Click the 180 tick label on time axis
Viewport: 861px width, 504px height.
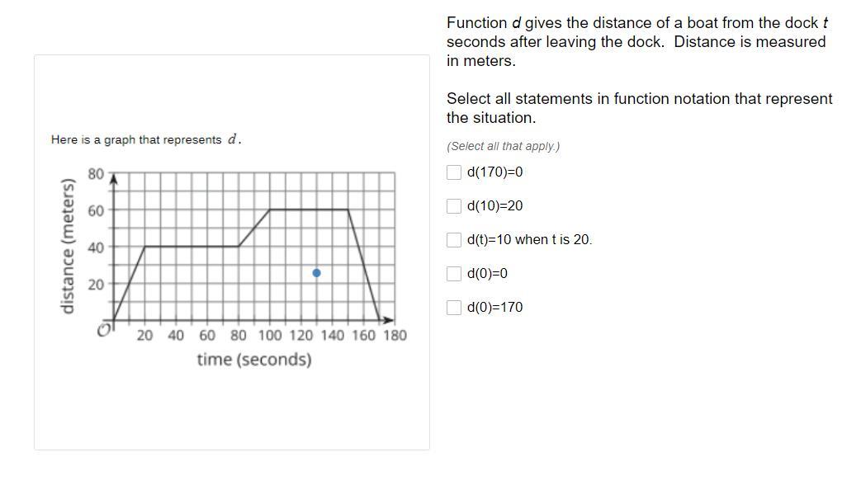(x=395, y=335)
